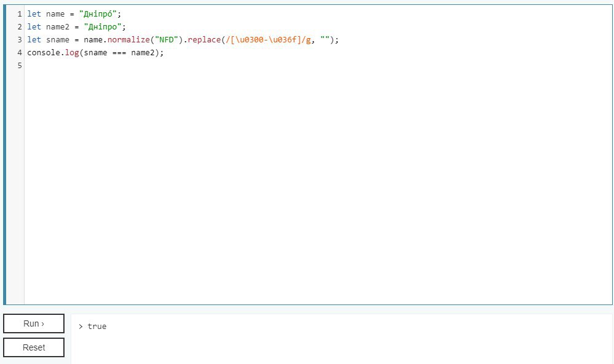The width and height of the screenshot is (614, 364).
Task: Click the name2 variable on line 2
Action: coord(58,27)
